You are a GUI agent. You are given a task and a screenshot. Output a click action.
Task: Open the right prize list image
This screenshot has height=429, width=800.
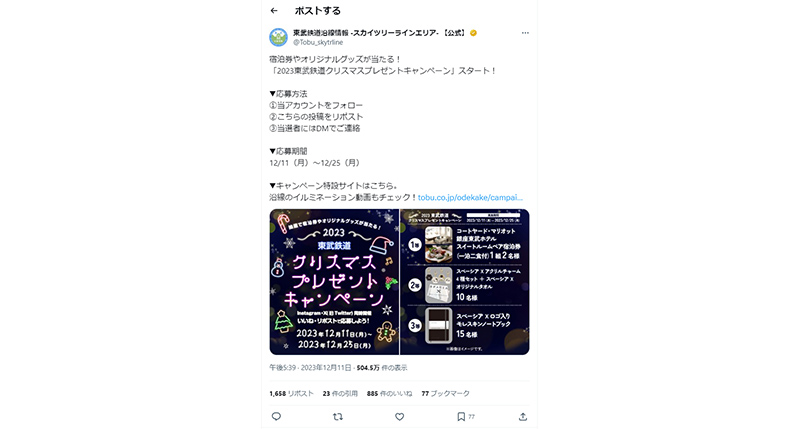(465, 282)
